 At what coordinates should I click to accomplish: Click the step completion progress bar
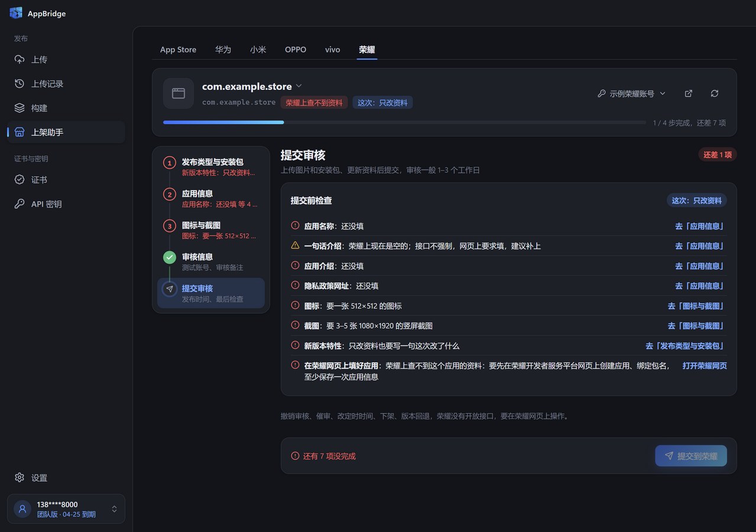point(404,122)
